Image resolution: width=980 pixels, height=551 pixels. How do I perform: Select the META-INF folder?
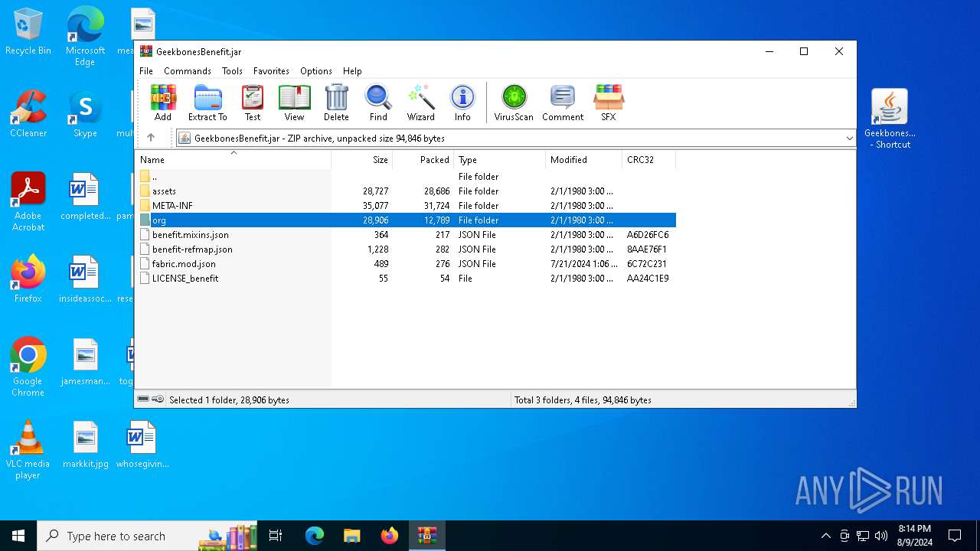coord(406,206)
